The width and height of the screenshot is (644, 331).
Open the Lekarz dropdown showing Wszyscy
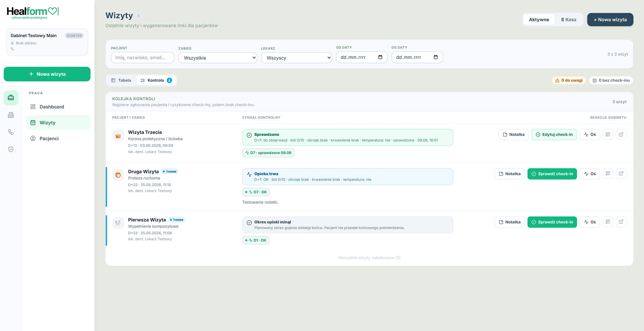[x=296, y=58]
